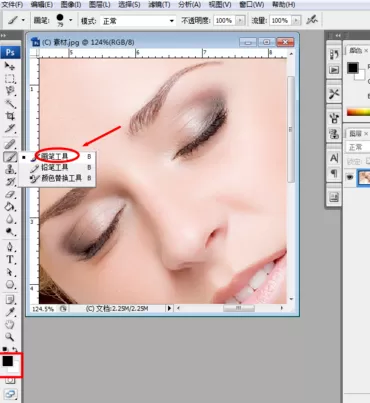
Task: Select the Hand tool
Action: pos(10,325)
